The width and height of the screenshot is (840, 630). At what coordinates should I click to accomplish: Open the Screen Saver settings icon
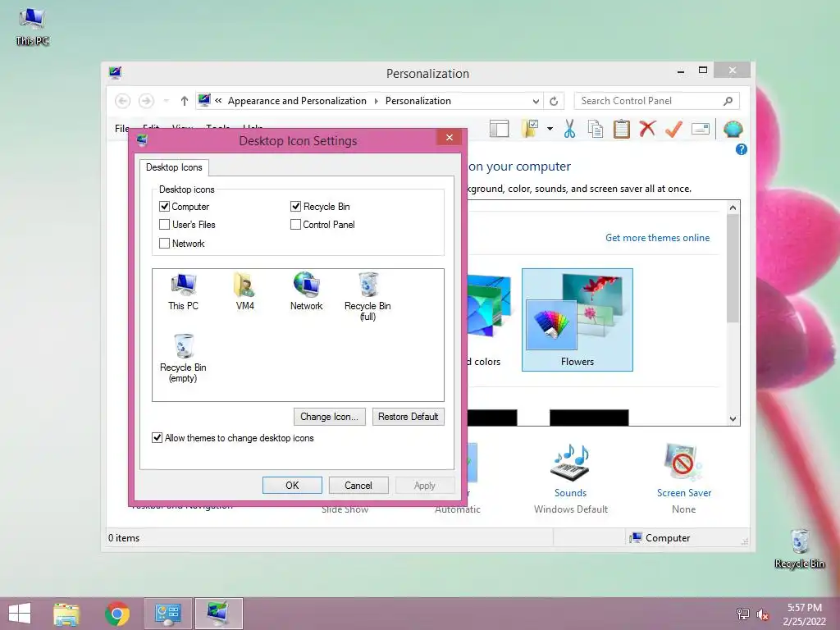pos(683,463)
